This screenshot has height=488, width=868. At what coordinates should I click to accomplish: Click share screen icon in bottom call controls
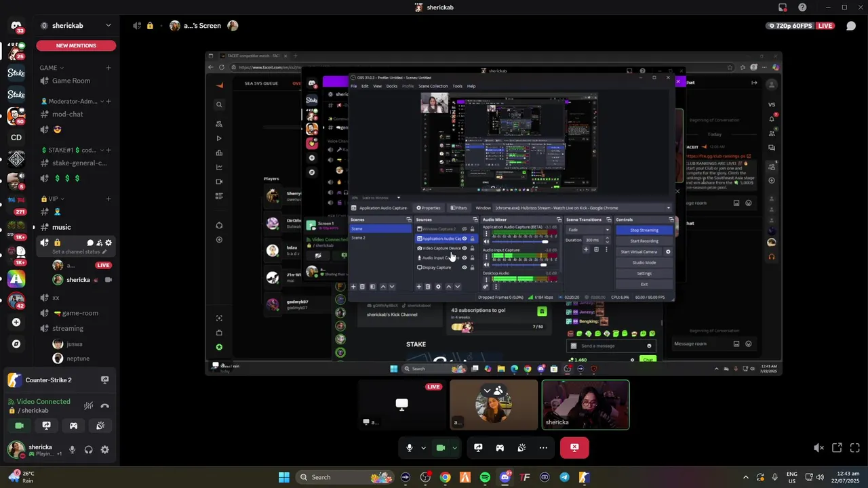[x=478, y=447]
